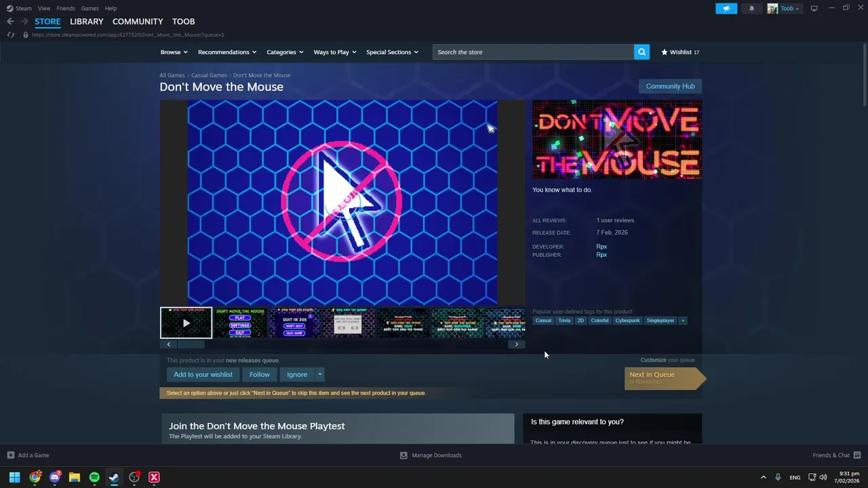Click Customize your queue link
The width and height of the screenshot is (868, 488).
(667, 360)
